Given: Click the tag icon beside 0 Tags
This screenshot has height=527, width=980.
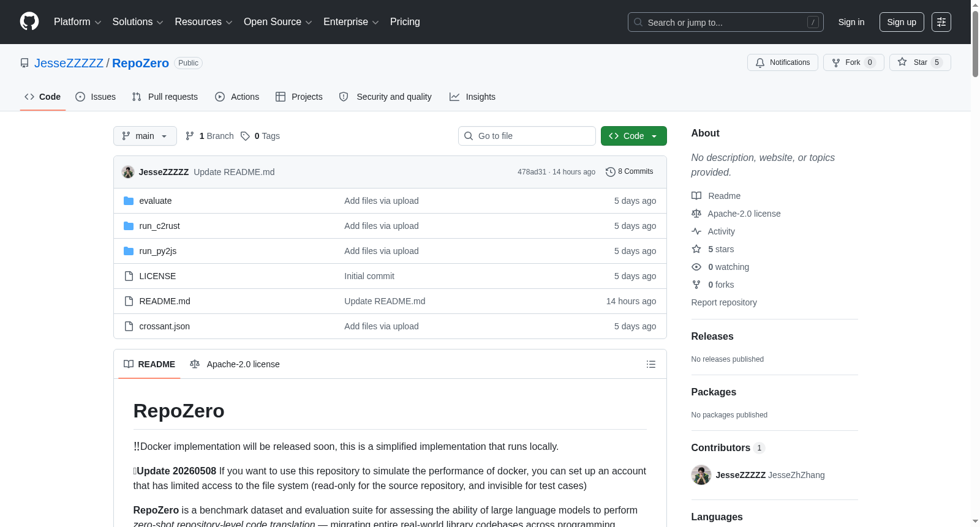Looking at the screenshot, I should pyautogui.click(x=245, y=136).
